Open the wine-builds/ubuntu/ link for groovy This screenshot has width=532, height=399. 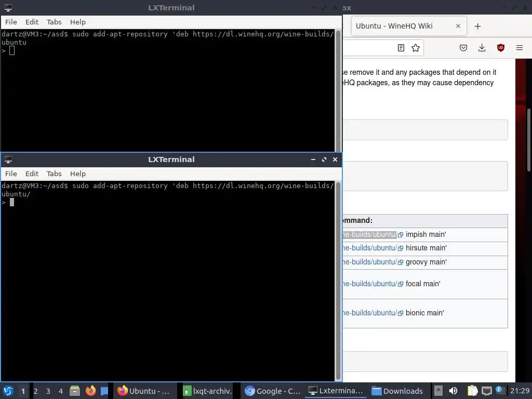(369, 262)
